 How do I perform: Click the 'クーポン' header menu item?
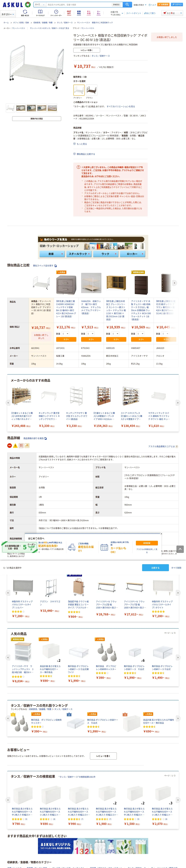pos(99,13)
